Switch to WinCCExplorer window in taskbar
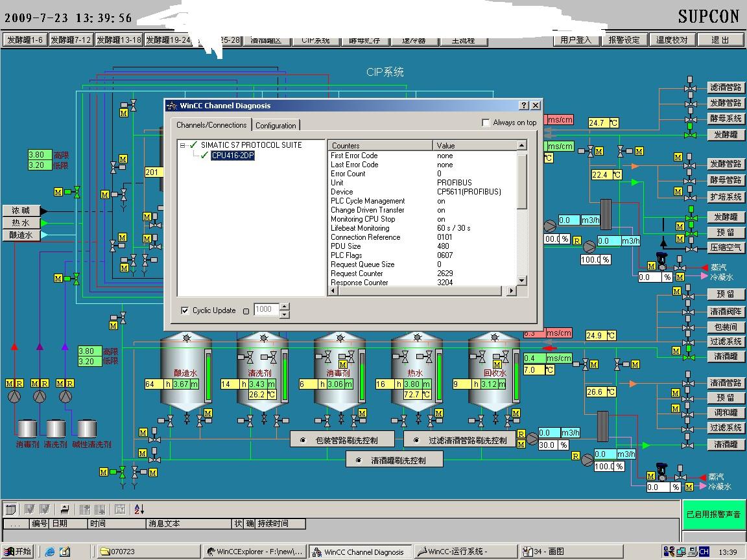Screen dimensions: 747x560 (255, 552)
